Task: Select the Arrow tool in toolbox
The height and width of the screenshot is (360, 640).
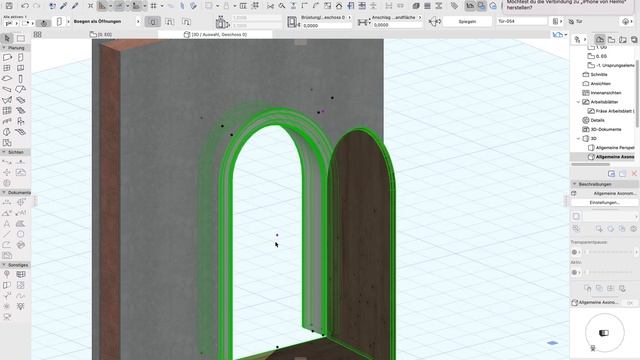Action: (7, 38)
